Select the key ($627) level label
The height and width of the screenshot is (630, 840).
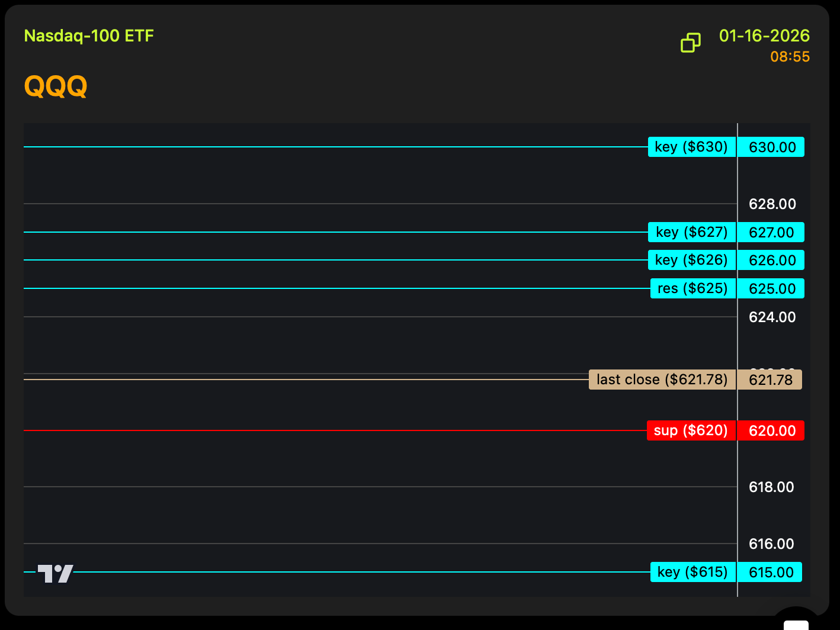click(x=691, y=232)
